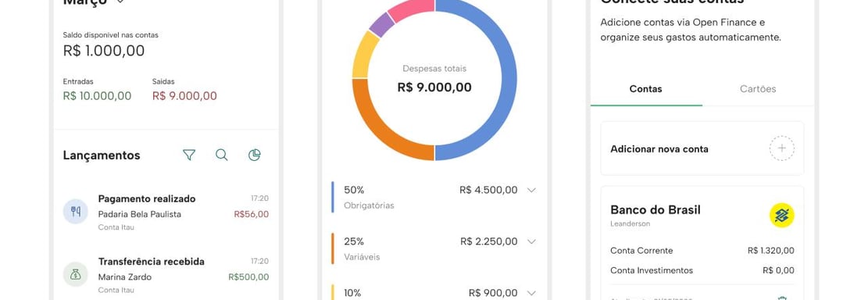Click the search magnifier icon in Lançamentos
Image resolution: width=868 pixels, height=300 pixels.
pos(221,155)
